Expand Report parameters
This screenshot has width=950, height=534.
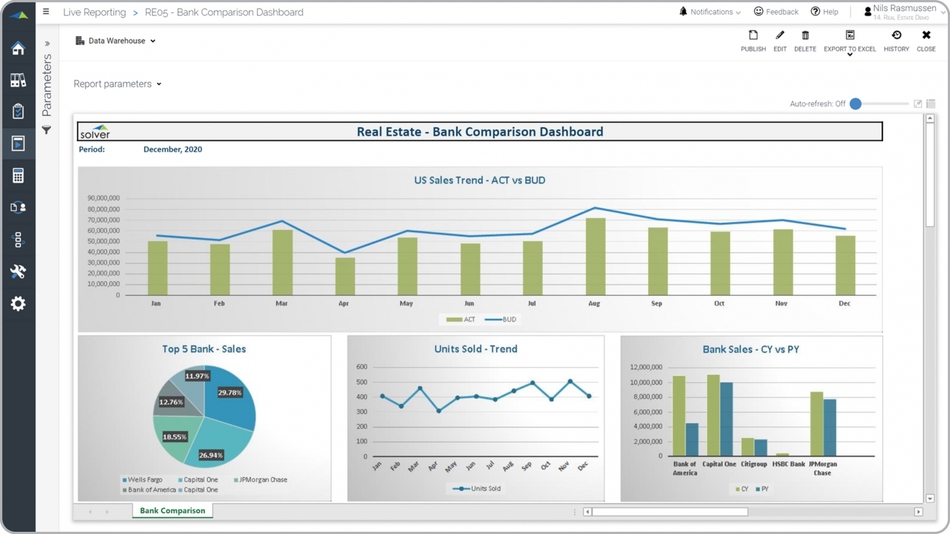pos(117,84)
